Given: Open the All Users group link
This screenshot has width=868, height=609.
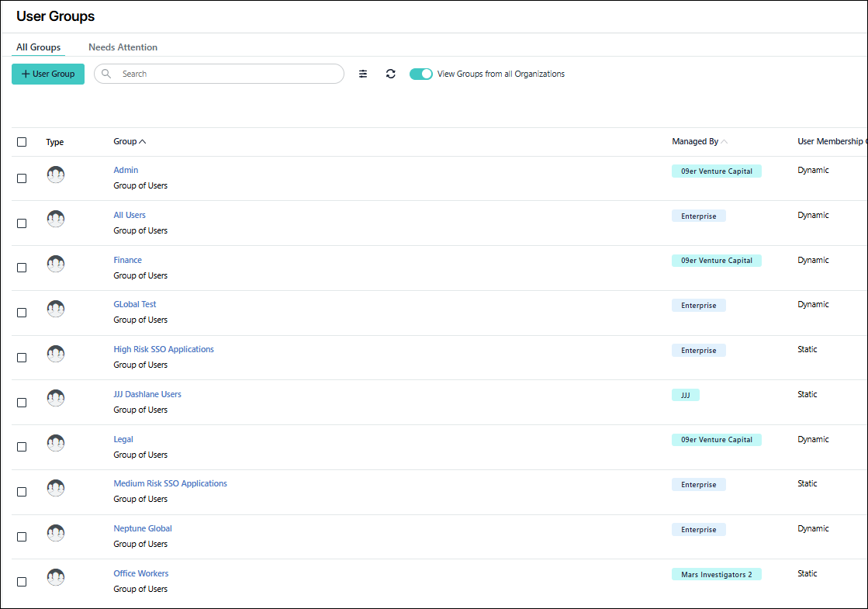Looking at the screenshot, I should [x=130, y=215].
